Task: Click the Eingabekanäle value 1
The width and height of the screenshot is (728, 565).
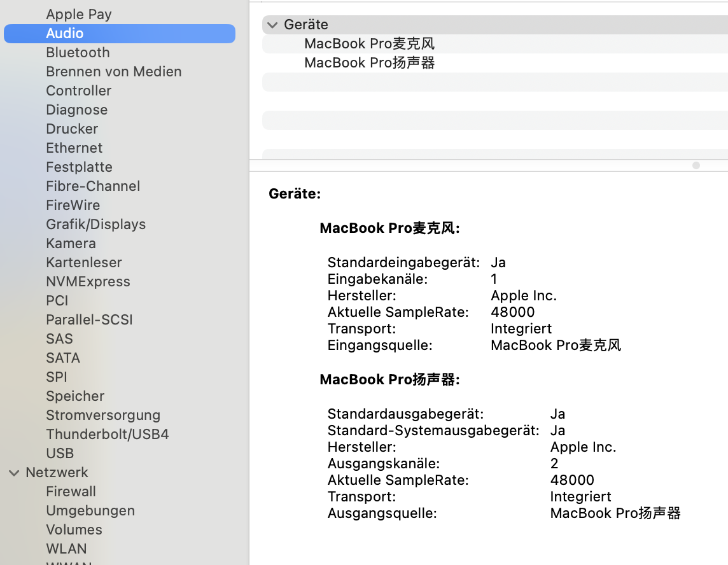Action: (494, 279)
